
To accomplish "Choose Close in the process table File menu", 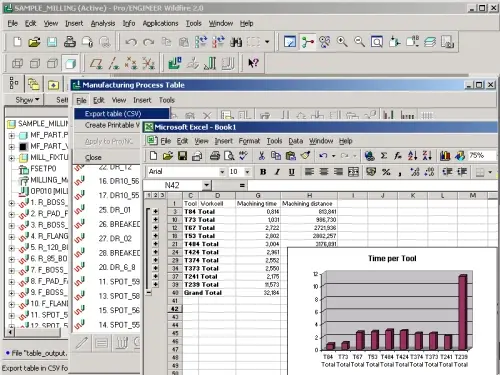I will [x=93, y=157].
